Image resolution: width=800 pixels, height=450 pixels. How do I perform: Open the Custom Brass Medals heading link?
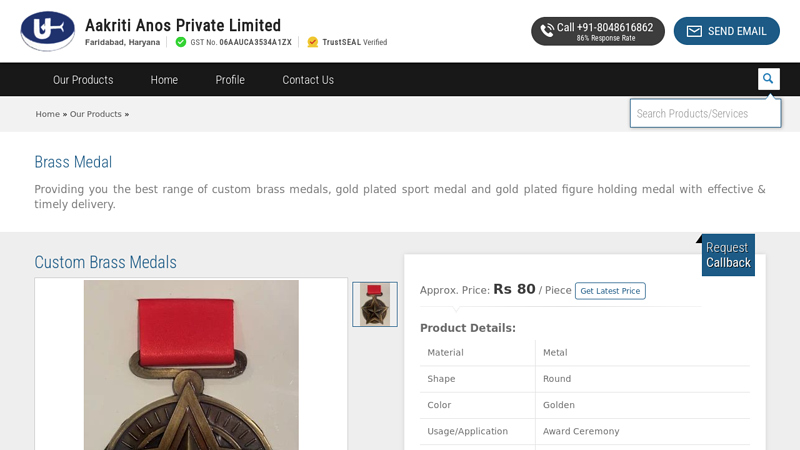(105, 262)
